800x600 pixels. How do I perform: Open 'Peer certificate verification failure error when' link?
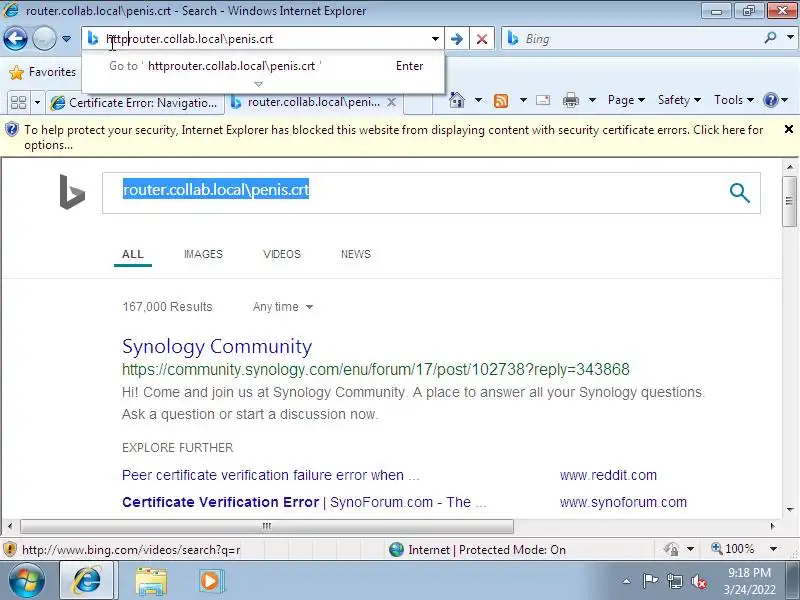(270, 475)
